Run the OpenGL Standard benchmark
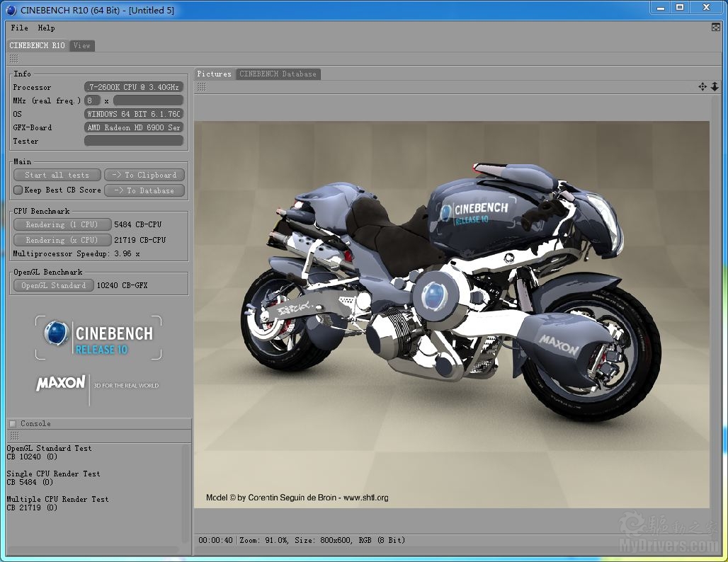Screen dimensions: 728x562 click(53, 285)
